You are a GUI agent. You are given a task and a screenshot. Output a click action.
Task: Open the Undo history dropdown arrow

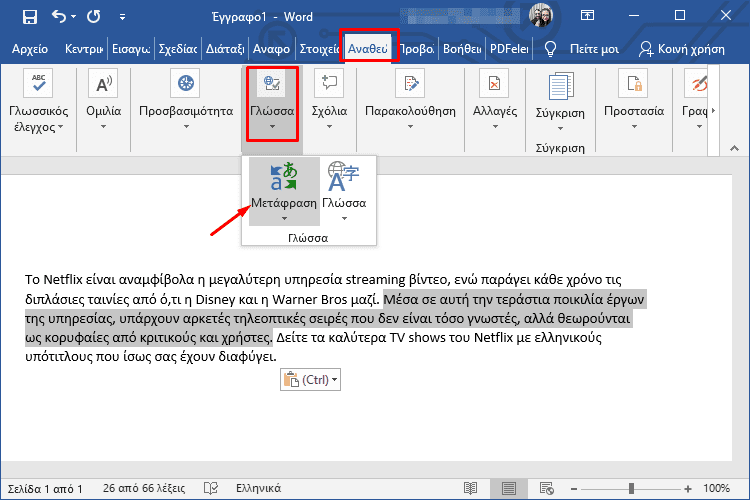pos(73,17)
